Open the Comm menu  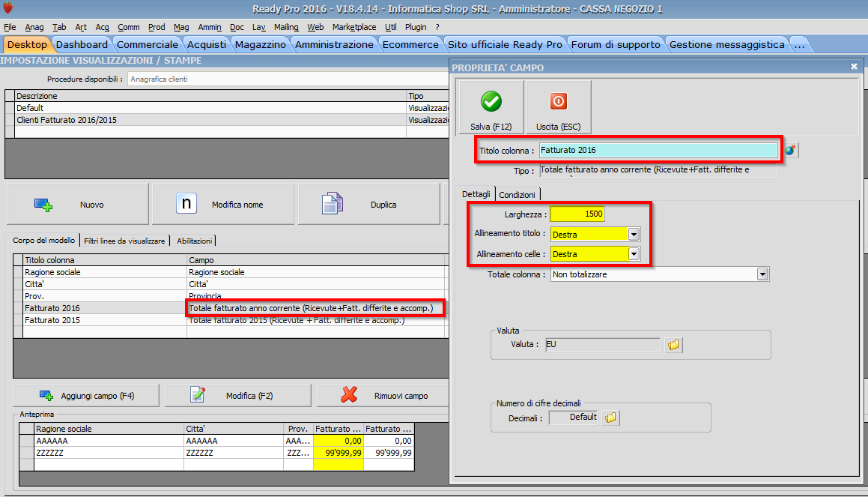(x=128, y=27)
